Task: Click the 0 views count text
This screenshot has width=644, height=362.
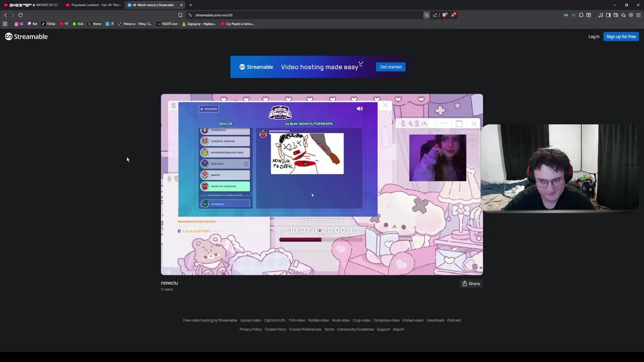Action: click(167, 290)
